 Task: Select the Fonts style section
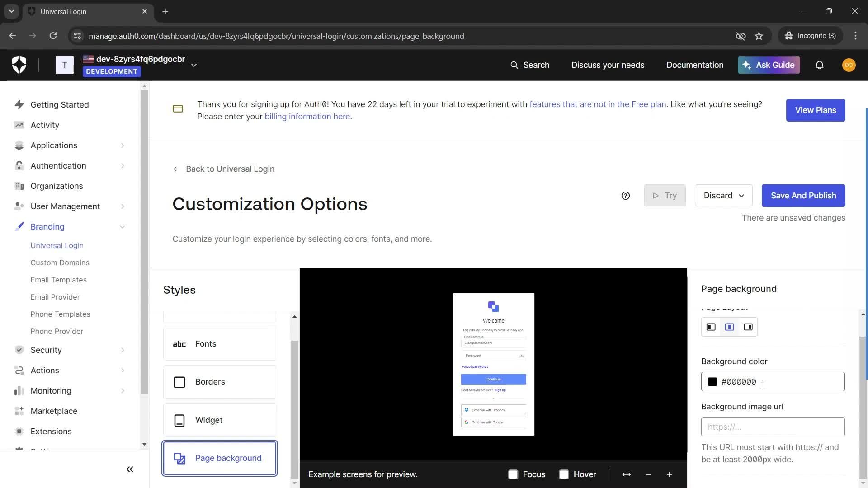pyautogui.click(x=220, y=344)
